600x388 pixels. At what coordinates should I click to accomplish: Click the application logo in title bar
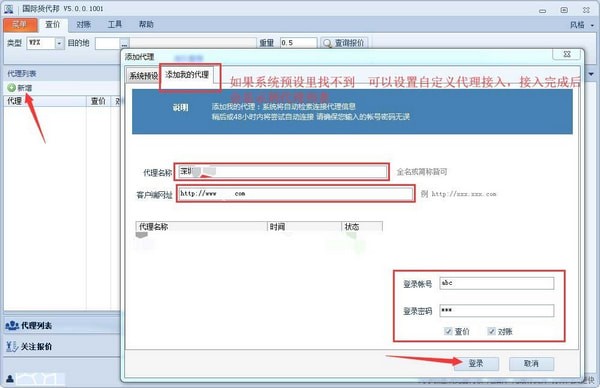pyautogui.click(x=8, y=9)
